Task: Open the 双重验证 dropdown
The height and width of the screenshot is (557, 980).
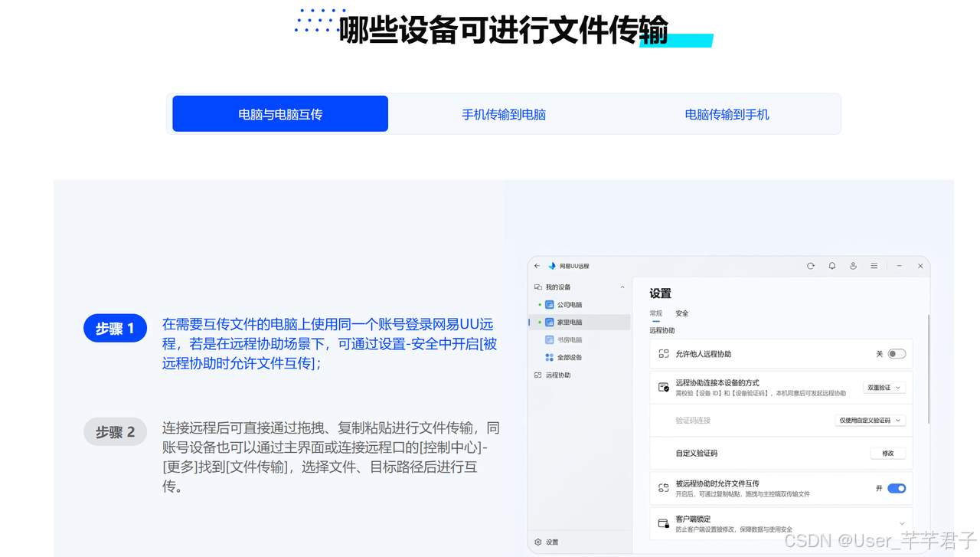Action: [x=884, y=388]
